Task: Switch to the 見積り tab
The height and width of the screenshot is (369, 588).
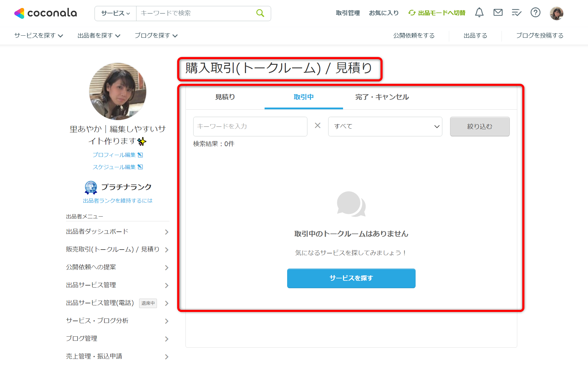Action: 225,97
